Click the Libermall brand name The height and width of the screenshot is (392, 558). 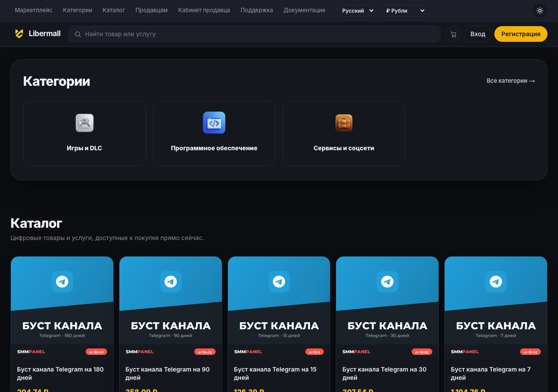(44, 34)
